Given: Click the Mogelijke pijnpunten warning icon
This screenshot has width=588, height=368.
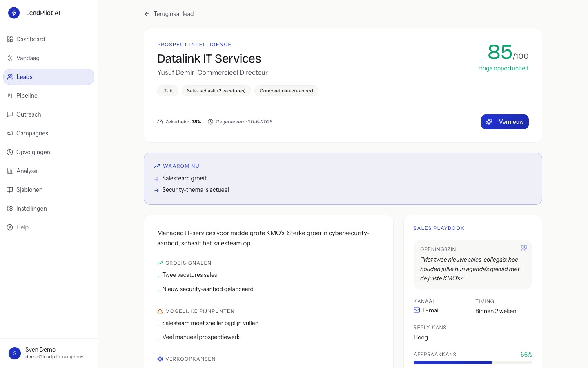Looking at the screenshot, I should point(160,311).
